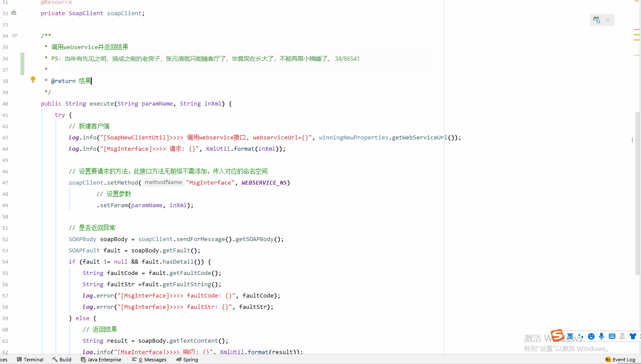Image resolution: width=641 pixels, height=364 pixels.
Task: Open the IME emoji panel
Action: point(591,336)
